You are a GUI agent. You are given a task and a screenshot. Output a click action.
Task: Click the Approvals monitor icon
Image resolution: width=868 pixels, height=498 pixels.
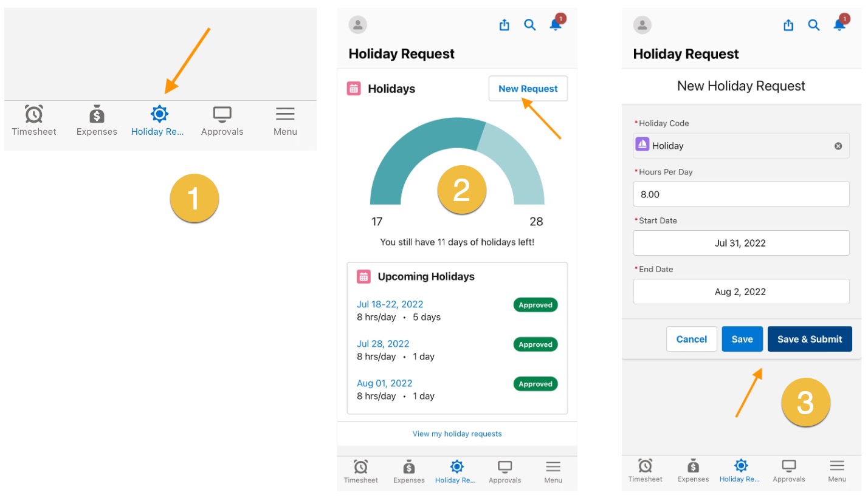pyautogui.click(x=222, y=114)
